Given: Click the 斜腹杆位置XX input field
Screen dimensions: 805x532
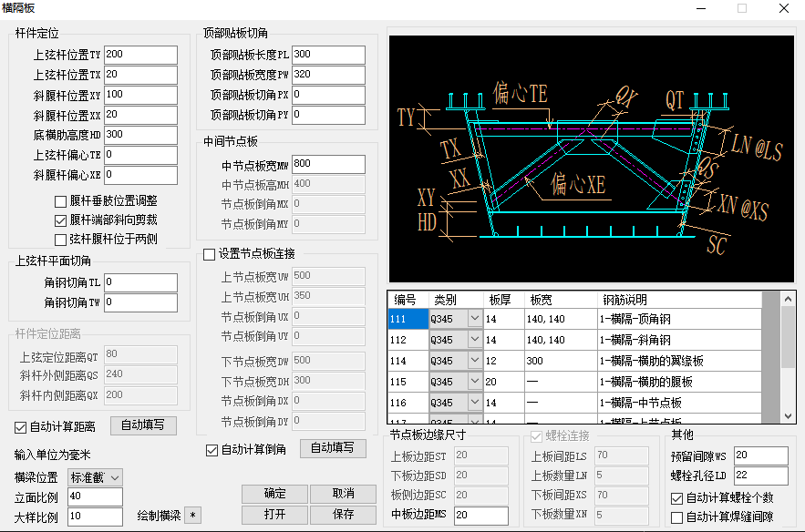Looking at the screenshot, I should point(140,115).
